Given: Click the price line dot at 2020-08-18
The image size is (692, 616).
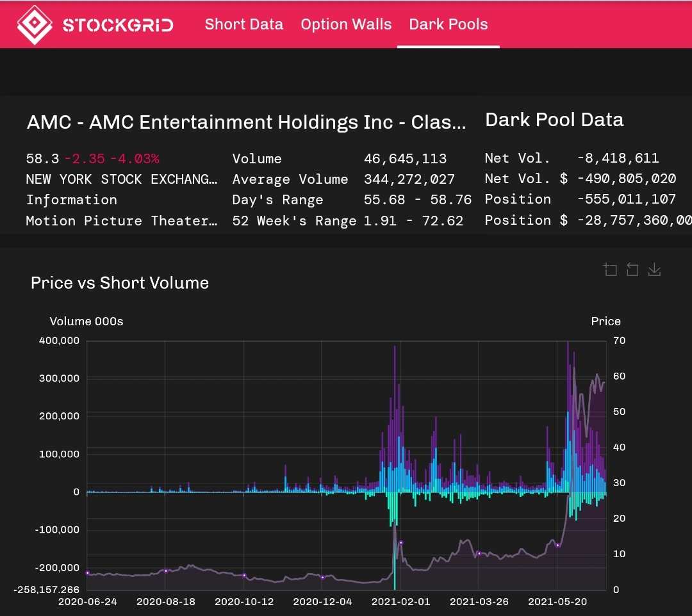Looking at the screenshot, I should coord(166,571).
